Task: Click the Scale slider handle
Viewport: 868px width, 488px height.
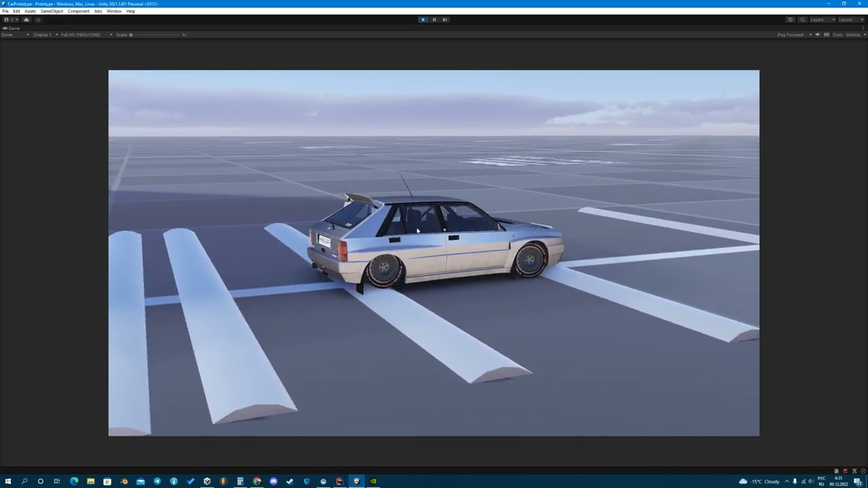Action: 131,35
